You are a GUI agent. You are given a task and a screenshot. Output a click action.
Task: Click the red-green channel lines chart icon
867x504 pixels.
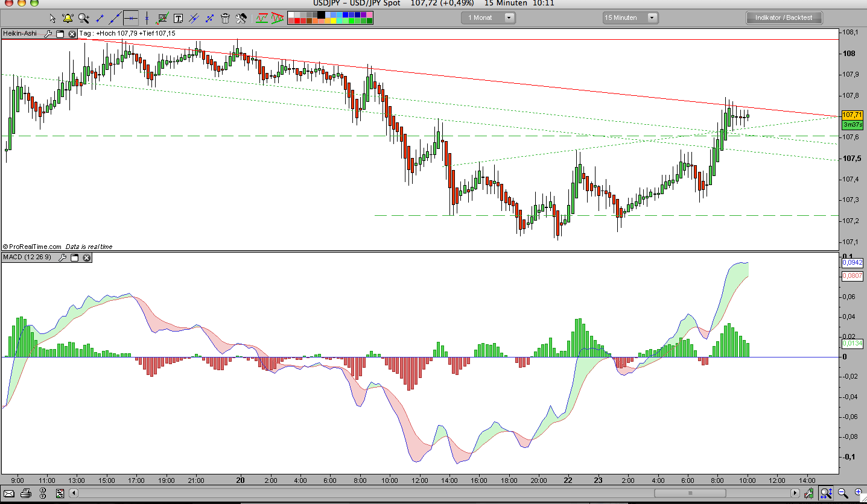pyautogui.click(x=261, y=18)
